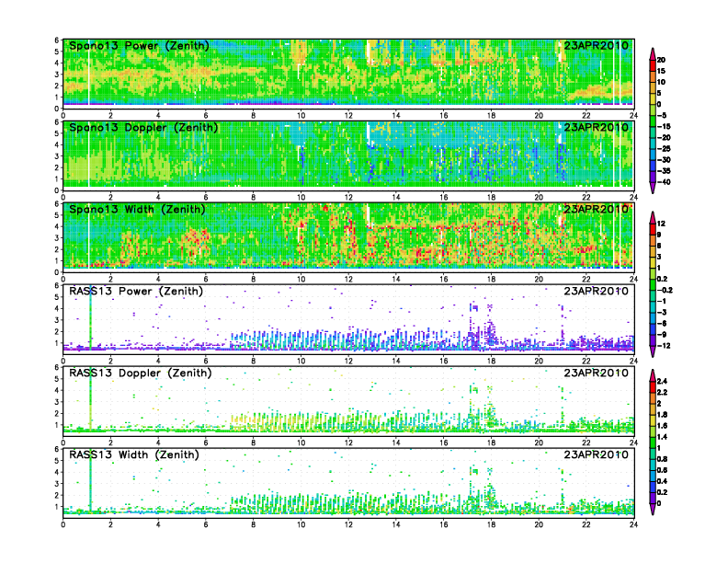The image size is (728, 563).
Task: Click the "-6" colorbar label
Action: click(x=662, y=324)
